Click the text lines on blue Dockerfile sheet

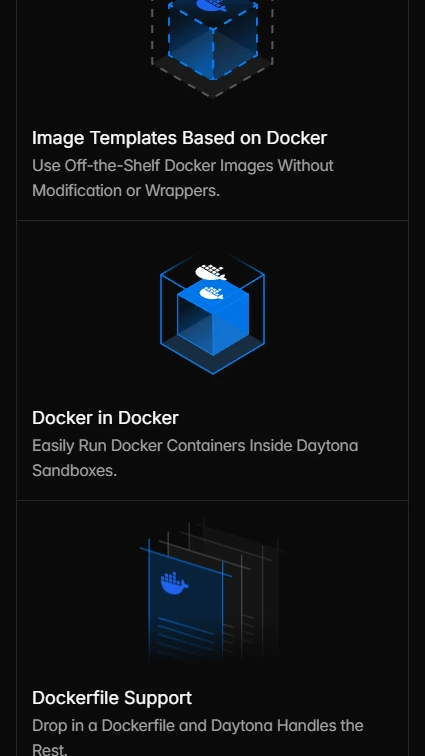[x=186, y=634]
